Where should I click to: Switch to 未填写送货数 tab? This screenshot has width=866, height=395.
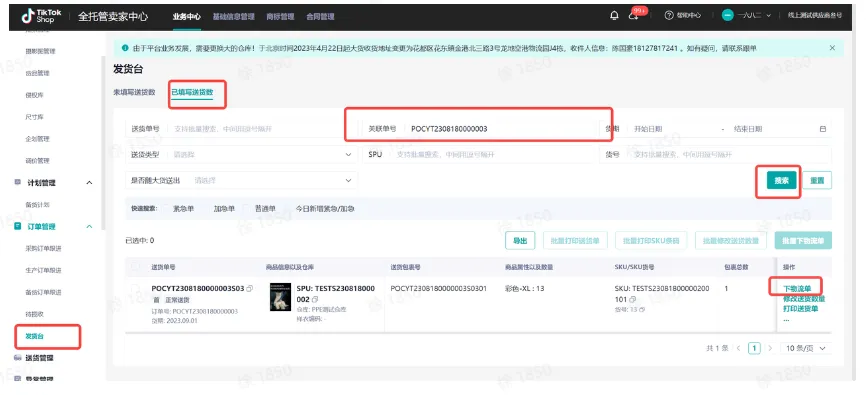coord(134,92)
